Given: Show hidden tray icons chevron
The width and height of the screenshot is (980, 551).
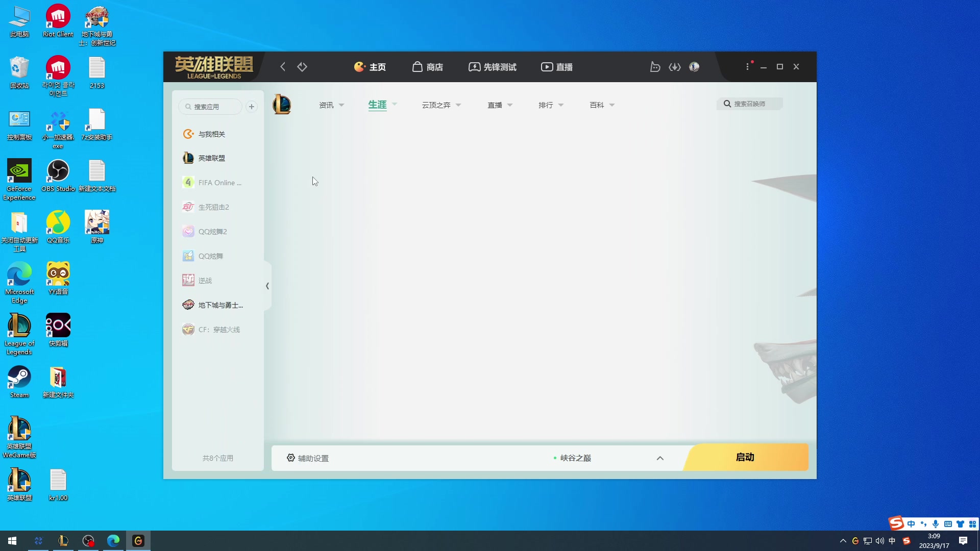Looking at the screenshot, I should (843, 541).
